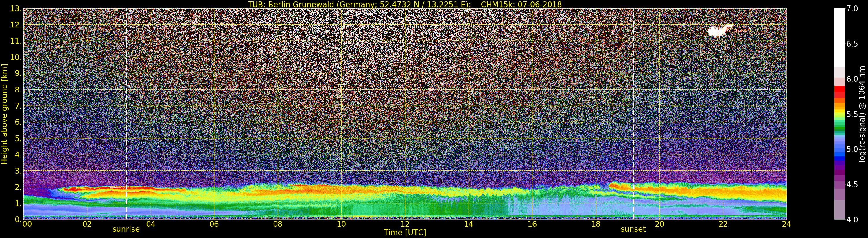Screen dimensions: 868x238
Task: Click the time tick label '12'
Action: click(405, 224)
